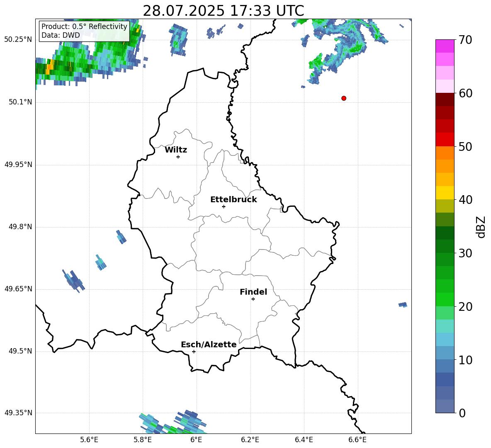The height and width of the screenshot is (448, 491).
Task: Click the 49.5°N latitude label
Action: (20, 351)
